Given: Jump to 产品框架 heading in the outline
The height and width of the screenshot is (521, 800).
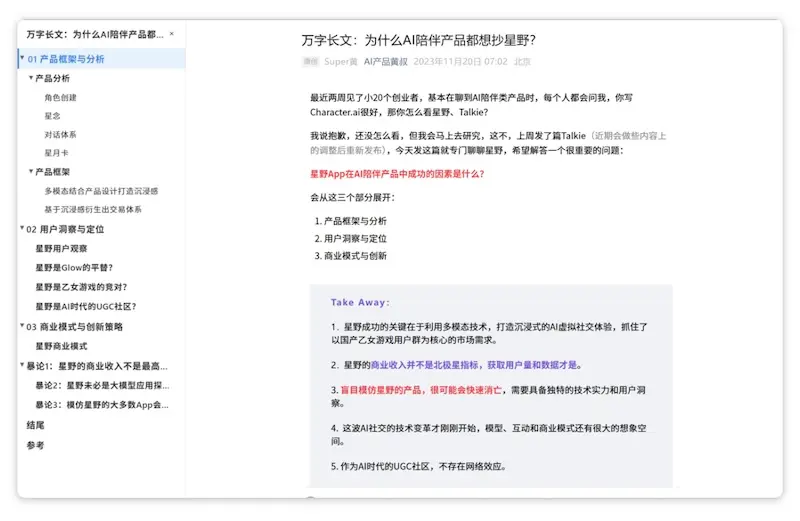Looking at the screenshot, I should click(53, 172).
